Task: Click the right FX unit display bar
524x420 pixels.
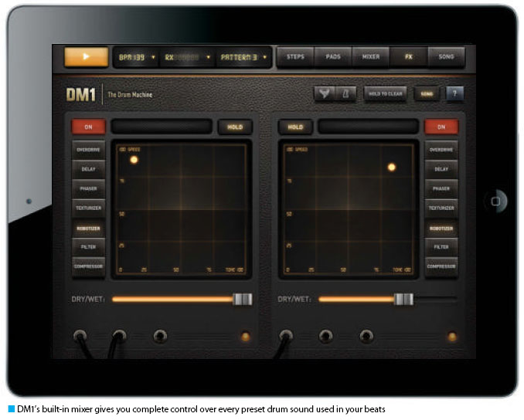Action: (369, 127)
